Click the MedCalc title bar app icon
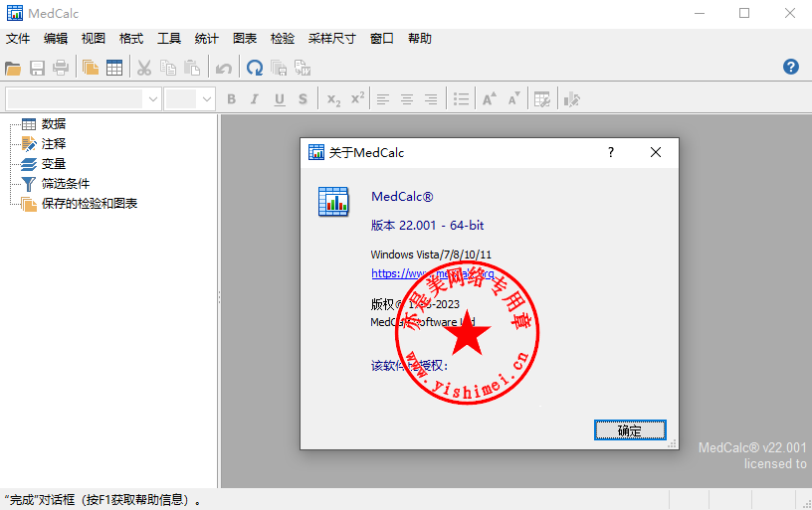Image resolution: width=812 pixels, height=510 pixels. [x=15, y=13]
